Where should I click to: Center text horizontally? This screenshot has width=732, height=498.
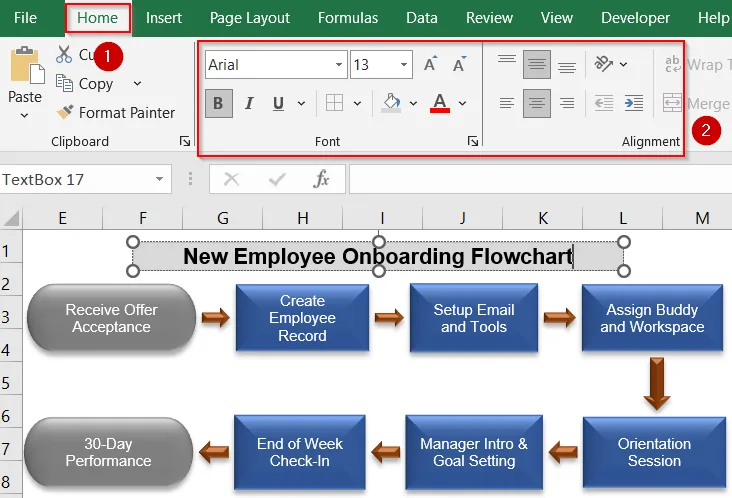537,103
